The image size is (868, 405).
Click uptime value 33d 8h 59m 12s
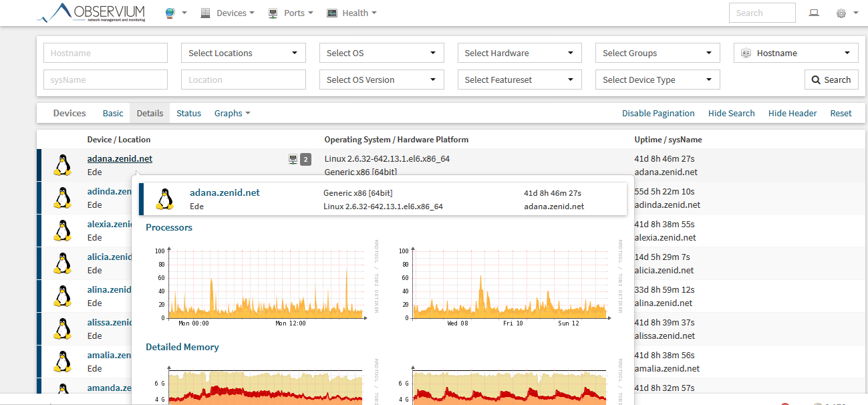tap(665, 290)
